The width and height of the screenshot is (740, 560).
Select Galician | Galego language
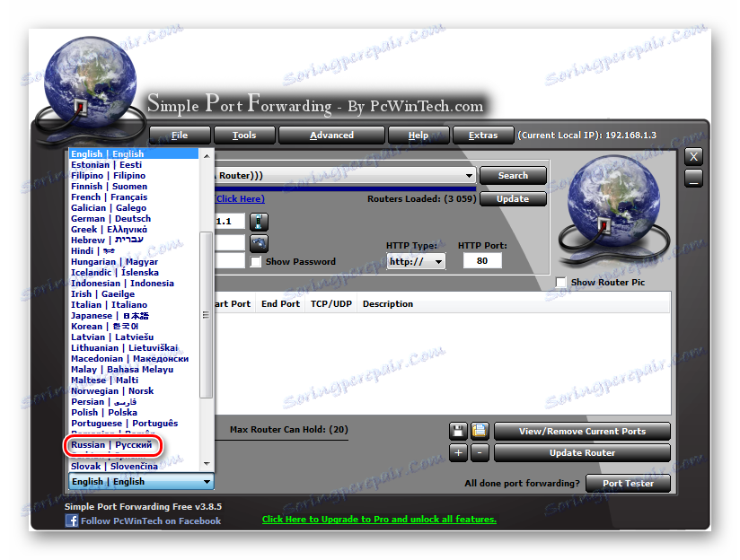(x=134, y=208)
